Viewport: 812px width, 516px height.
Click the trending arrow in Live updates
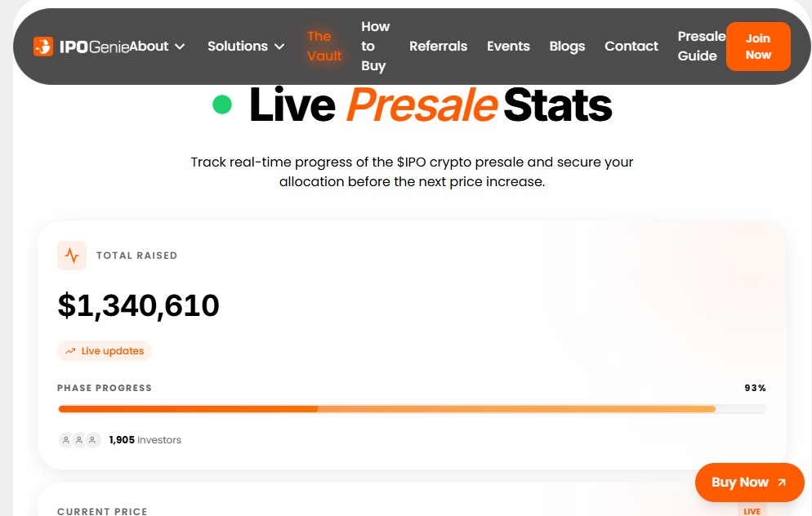[70, 351]
